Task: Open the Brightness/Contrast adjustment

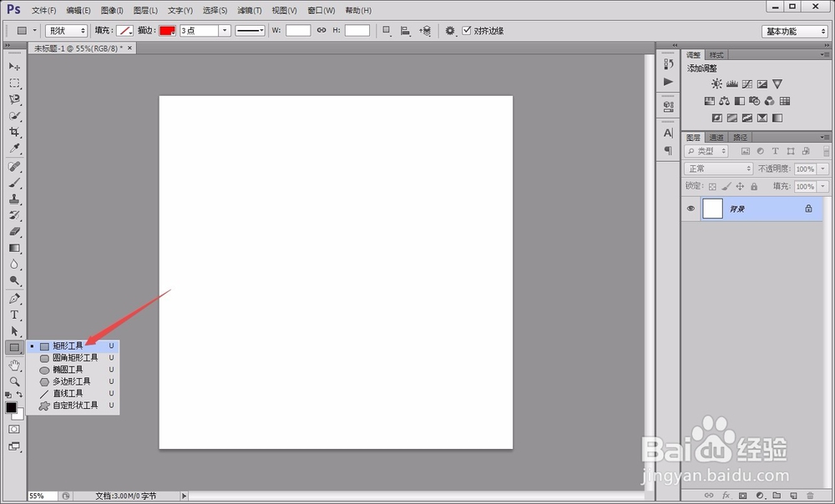Action: pos(716,83)
